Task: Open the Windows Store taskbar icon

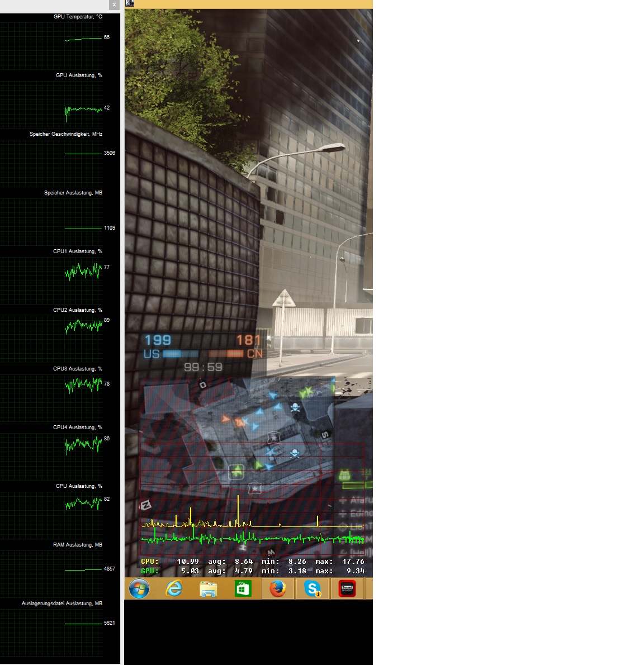Action: coord(243,588)
